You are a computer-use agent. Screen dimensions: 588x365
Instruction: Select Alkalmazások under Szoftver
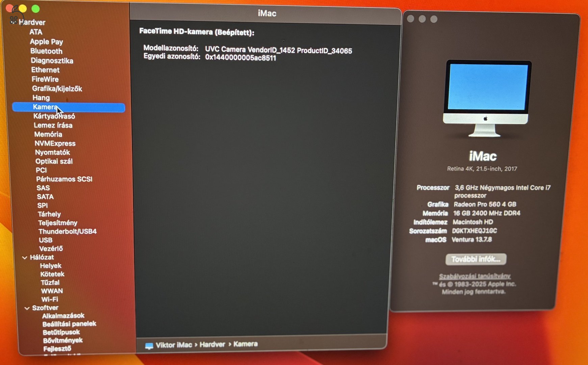coord(63,316)
